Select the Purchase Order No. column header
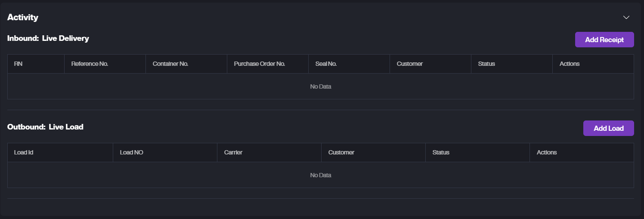 click(260, 64)
